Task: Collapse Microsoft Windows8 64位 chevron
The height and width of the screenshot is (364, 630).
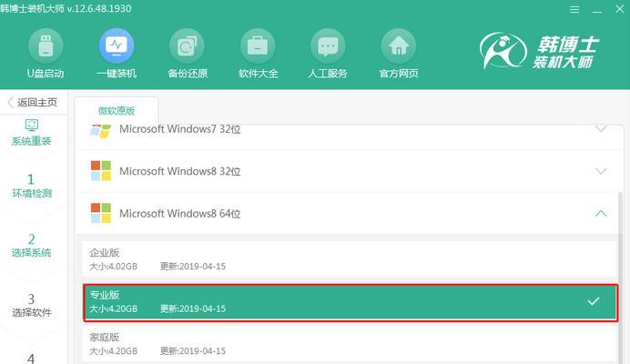Action: [601, 213]
